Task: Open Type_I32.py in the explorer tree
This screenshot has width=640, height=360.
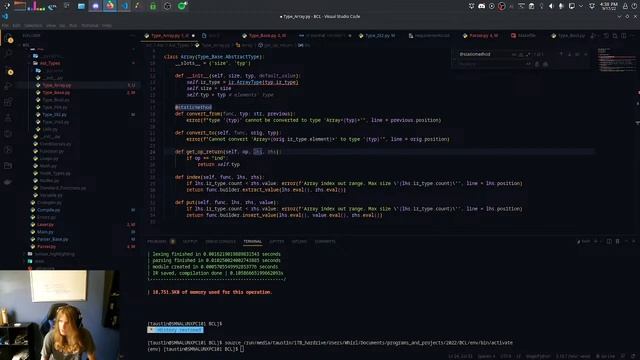Action: click(x=55, y=115)
